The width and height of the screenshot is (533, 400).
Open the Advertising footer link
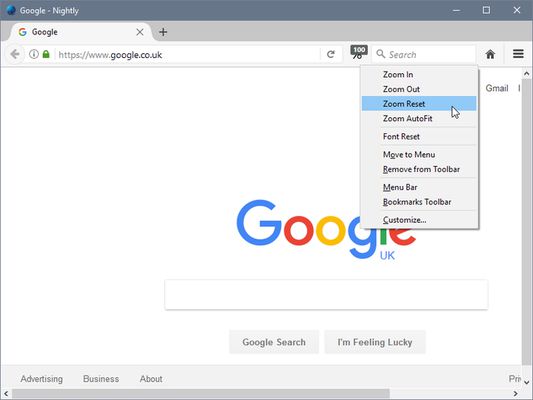(41, 379)
